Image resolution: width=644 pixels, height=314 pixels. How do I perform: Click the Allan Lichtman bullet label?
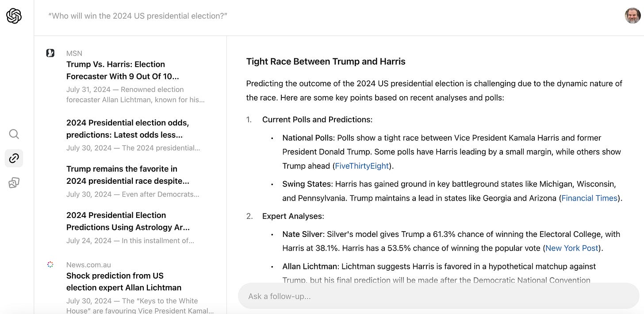(311, 267)
